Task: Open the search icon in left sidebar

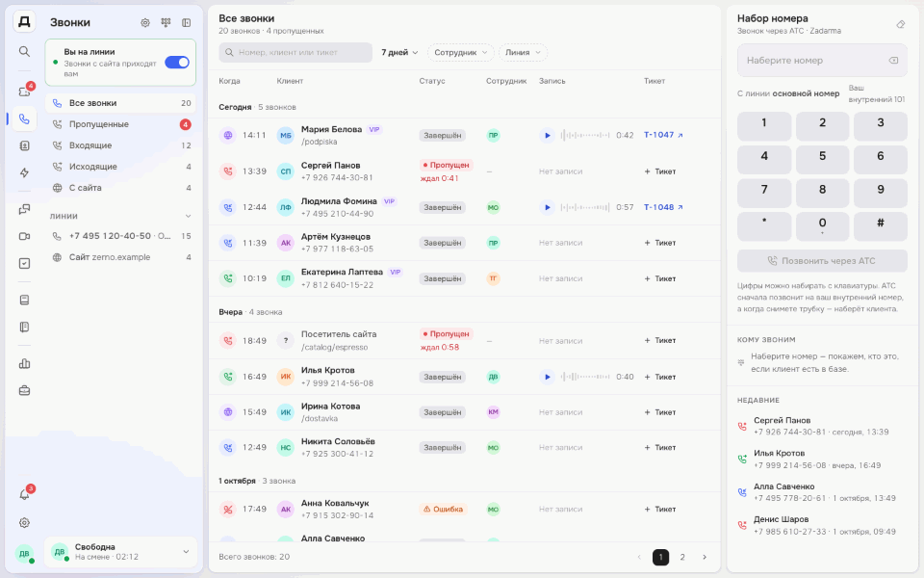Action: pyautogui.click(x=24, y=51)
